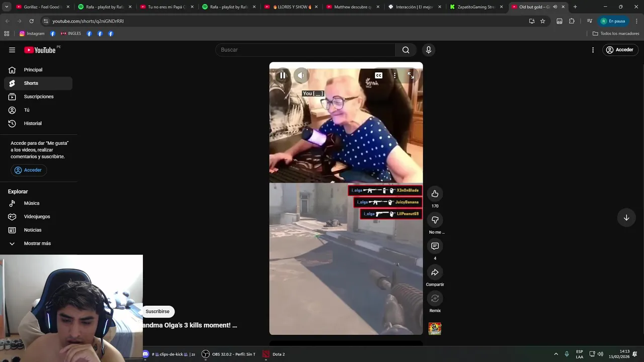Screen dimensions: 644x362
Task: Switch to Interacción | El mejor tab
Action: [415, 7]
